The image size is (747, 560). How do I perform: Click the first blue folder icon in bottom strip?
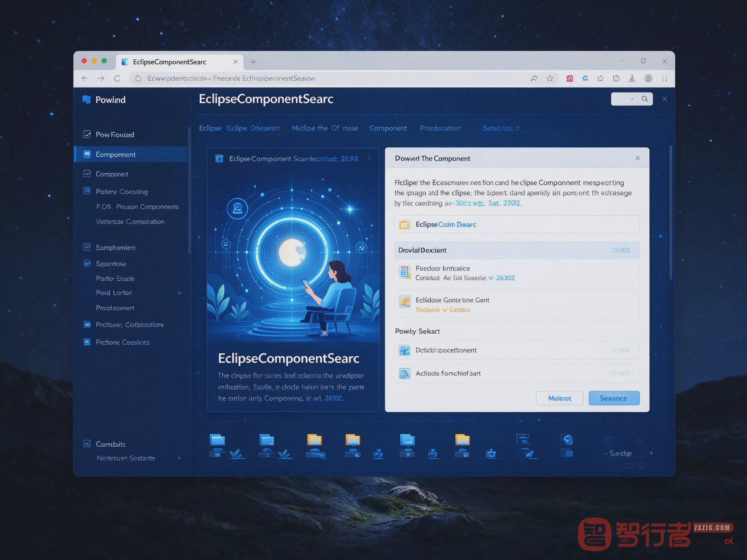[217, 440]
